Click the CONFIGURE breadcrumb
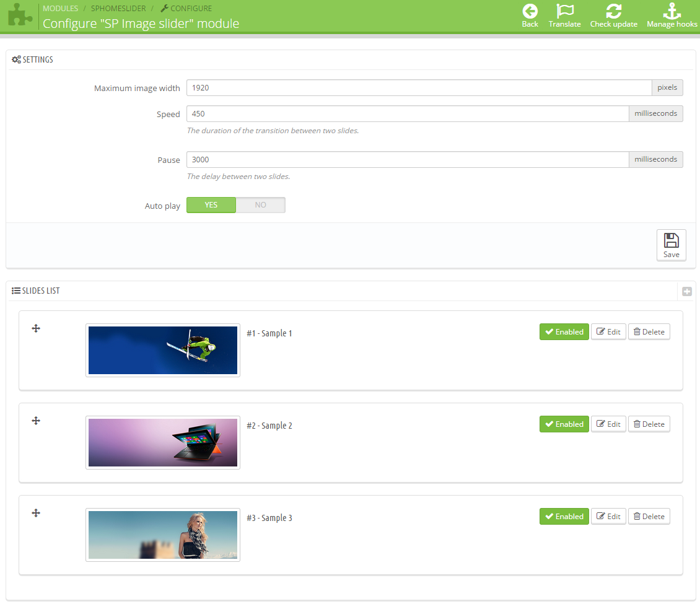Viewport: 700px width, 604px height. pos(186,9)
